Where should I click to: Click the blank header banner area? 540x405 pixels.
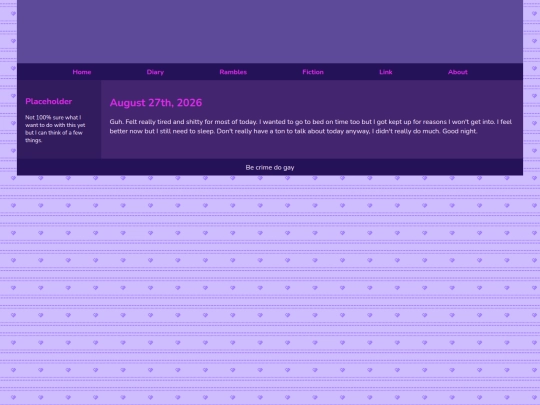pyautogui.click(x=270, y=31)
